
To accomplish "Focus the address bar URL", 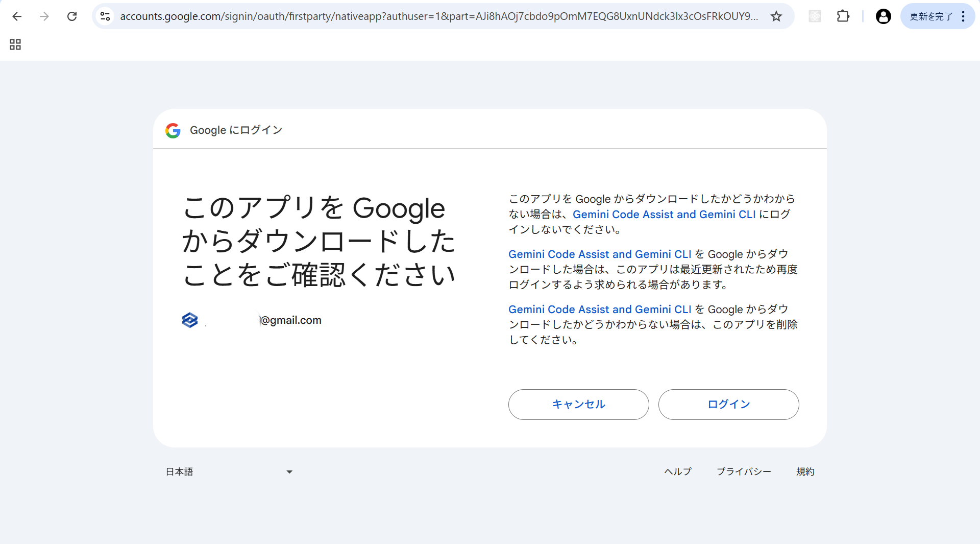I will [x=439, y=16].
